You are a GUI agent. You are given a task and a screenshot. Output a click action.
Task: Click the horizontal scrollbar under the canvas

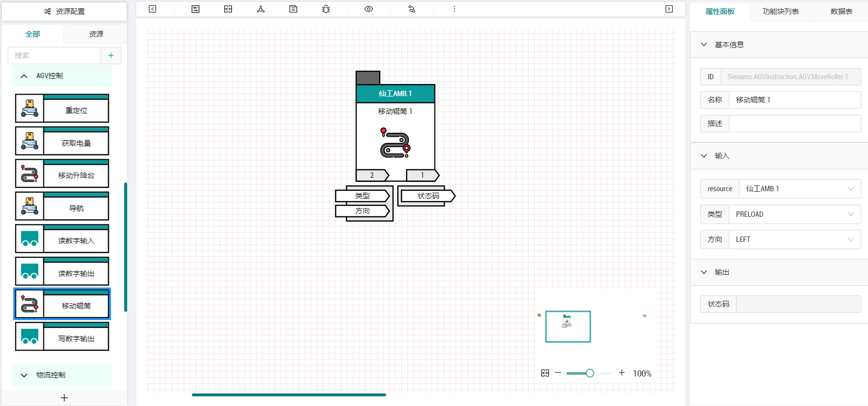pyautogui.click(x=289, y=395)
